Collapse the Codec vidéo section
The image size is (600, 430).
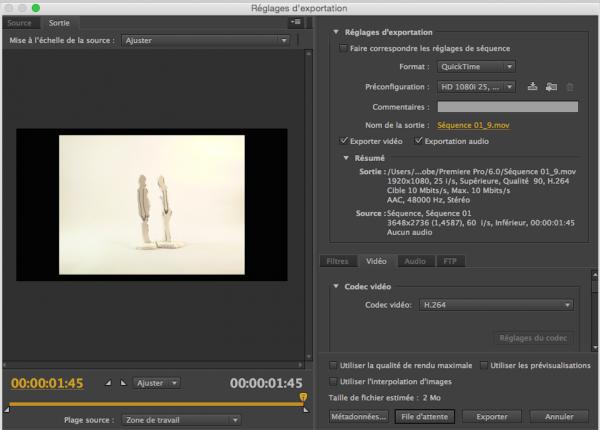pos(336,286)
